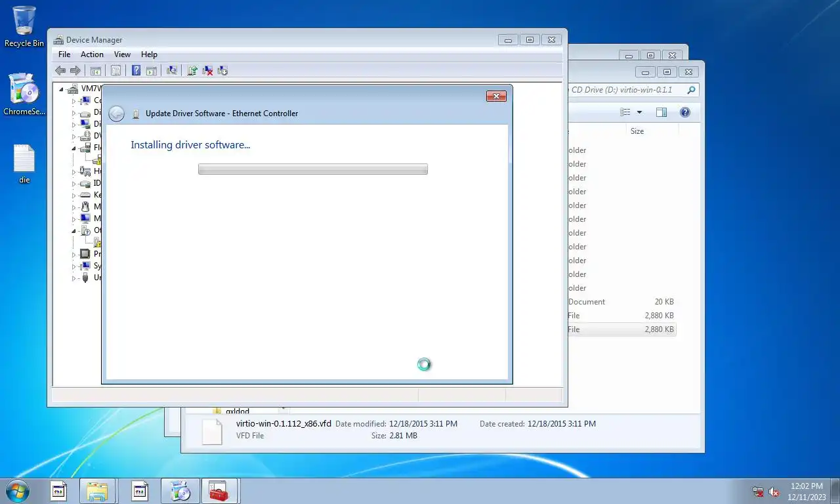
Task: Click Scan for hardware changes toolbar icon
Action: [172, 70]
